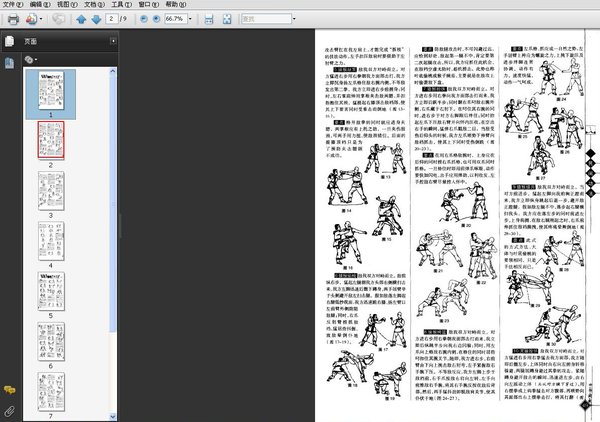Open the Attachments paperclip panel

point(9,411)
